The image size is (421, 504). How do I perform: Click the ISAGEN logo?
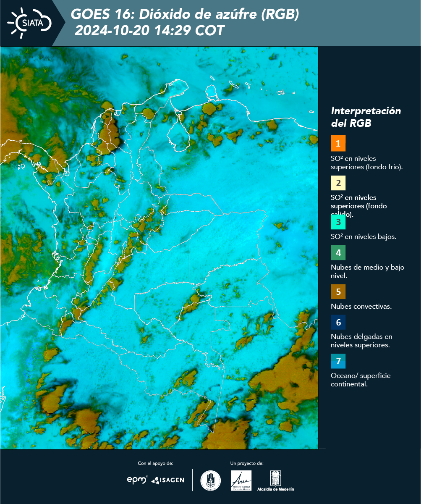[x=167, y=480]
